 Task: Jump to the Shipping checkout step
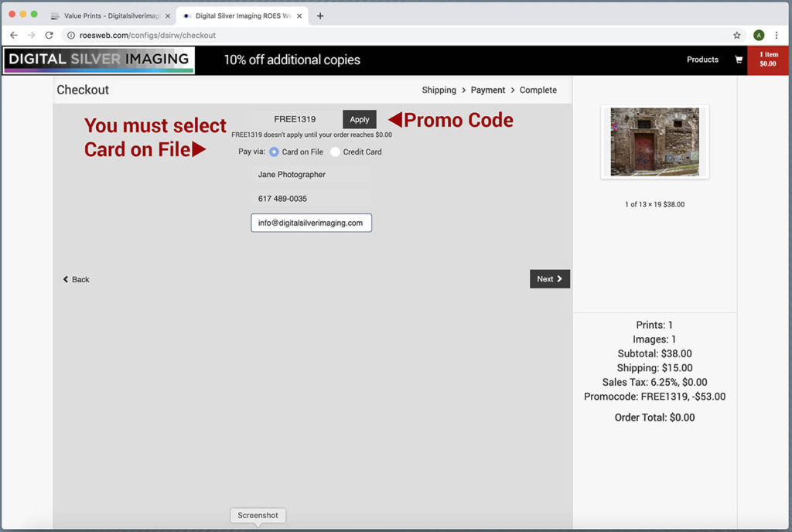(439, 90)
